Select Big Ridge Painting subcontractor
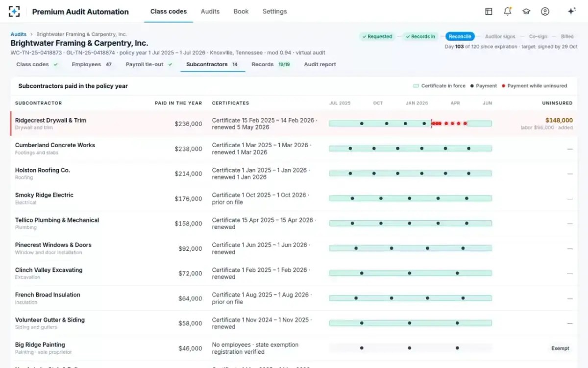588x368 pixels. tap(40, 345)
